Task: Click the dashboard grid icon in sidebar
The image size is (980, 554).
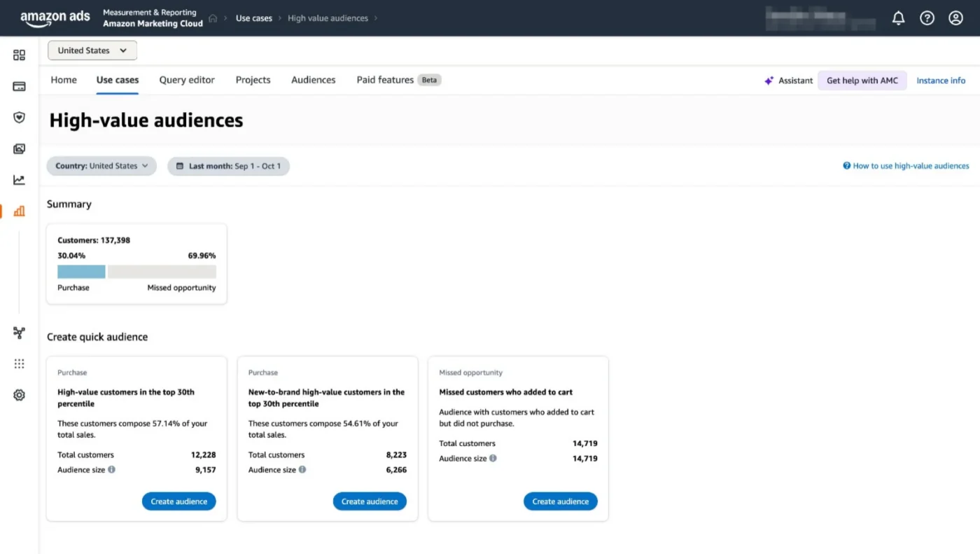Action: click(x=19, y=55)
